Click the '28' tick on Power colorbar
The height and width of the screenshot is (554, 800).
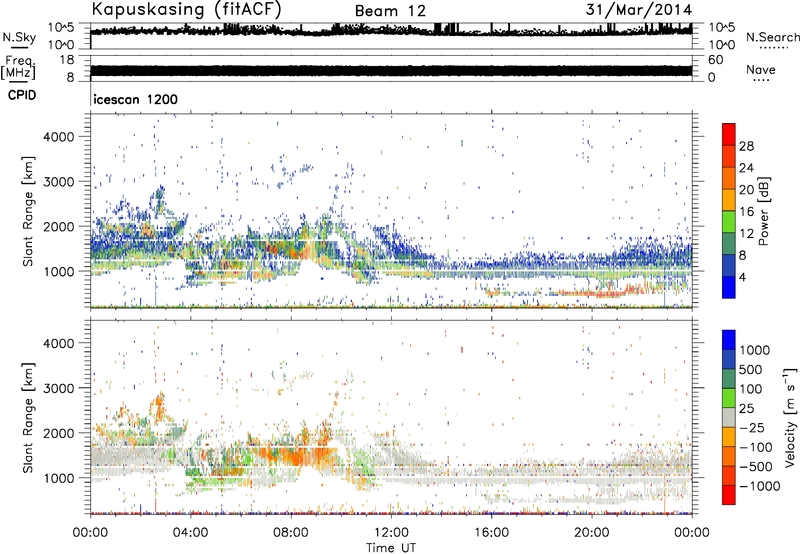(746, 146)
